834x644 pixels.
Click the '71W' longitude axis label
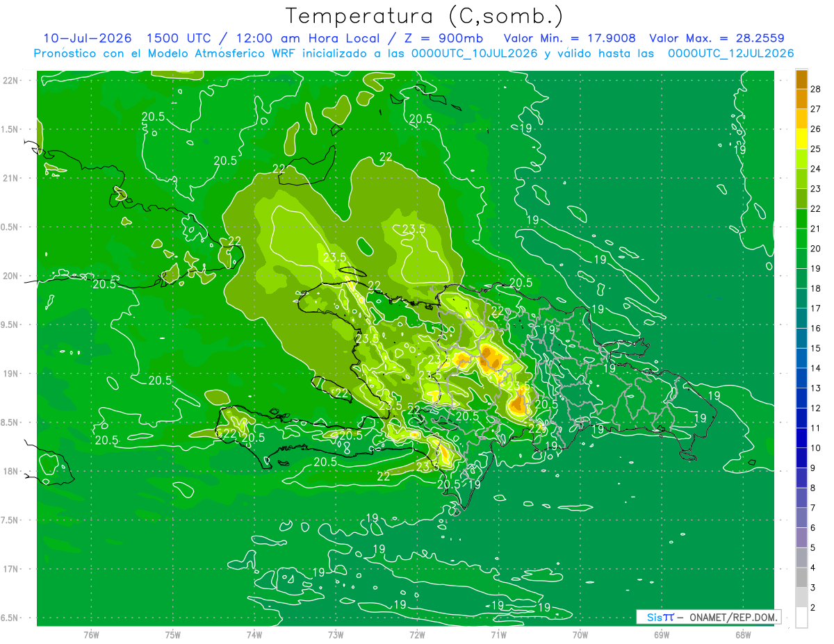click(x=498, y=635)
